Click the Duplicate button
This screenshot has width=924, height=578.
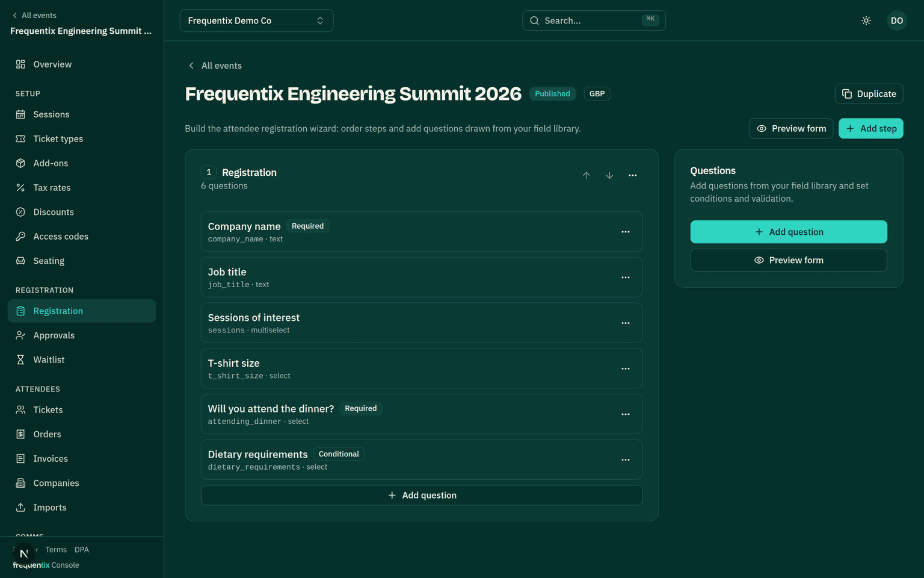pyautogui.click(x=869, y=94)
